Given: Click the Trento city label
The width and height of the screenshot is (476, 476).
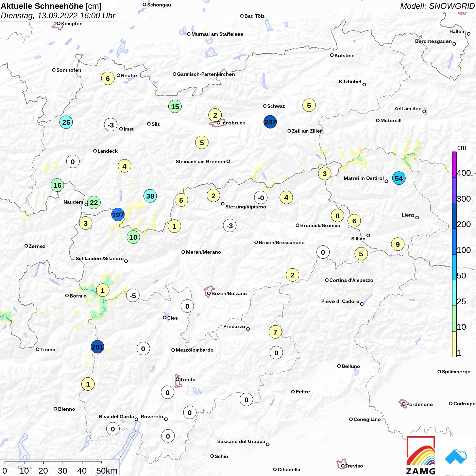Looking at the screenshot, I should tap(188, 379).
